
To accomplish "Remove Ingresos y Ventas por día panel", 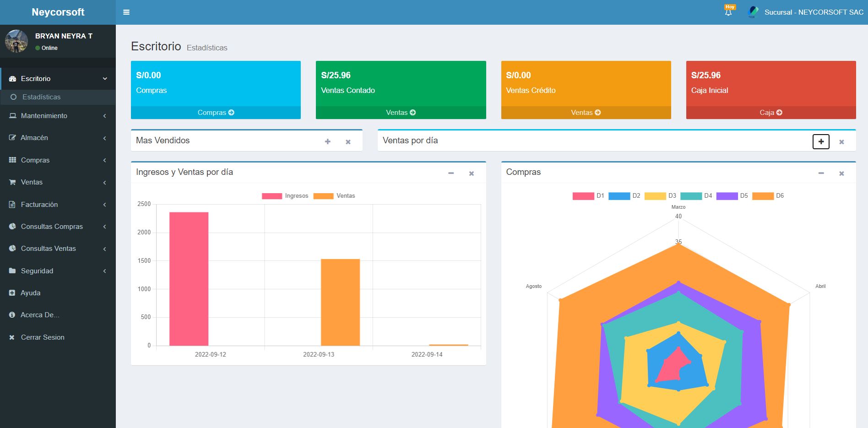I will [472, 173].
